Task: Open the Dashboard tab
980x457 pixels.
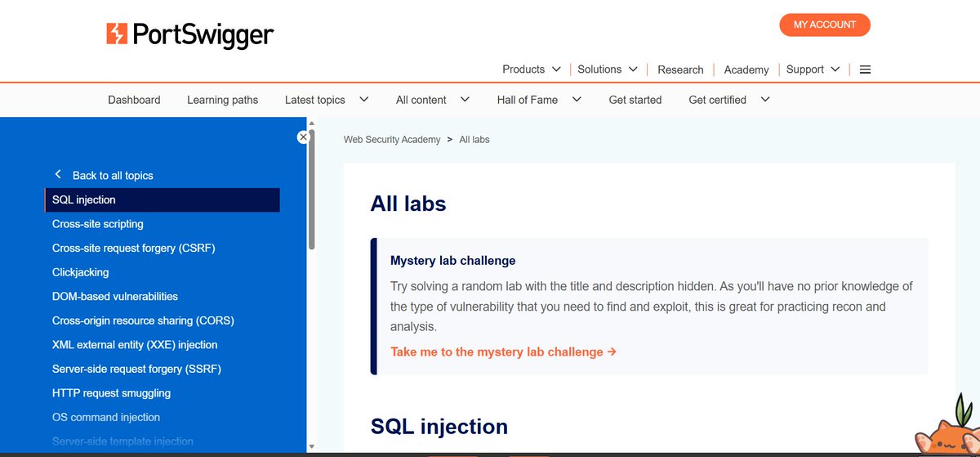Action: coord(134,100)
